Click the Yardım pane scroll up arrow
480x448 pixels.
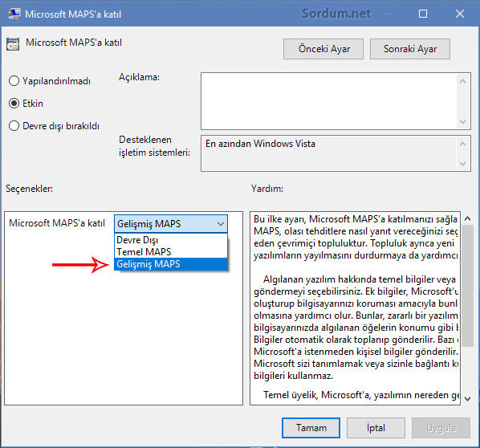click(467, 218)
